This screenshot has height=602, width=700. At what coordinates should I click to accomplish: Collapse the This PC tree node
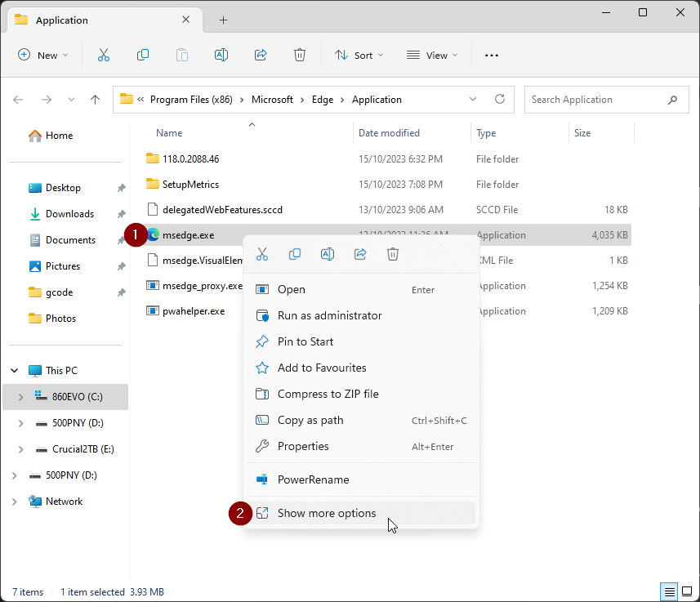tap(14, 370)
